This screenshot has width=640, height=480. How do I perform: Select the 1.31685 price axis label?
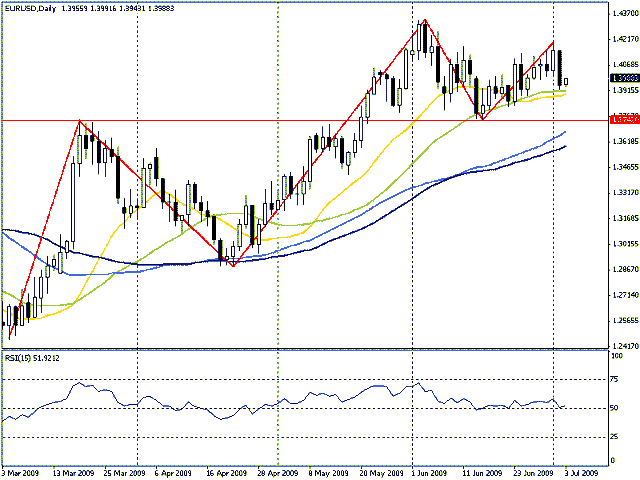coord(624,218)
